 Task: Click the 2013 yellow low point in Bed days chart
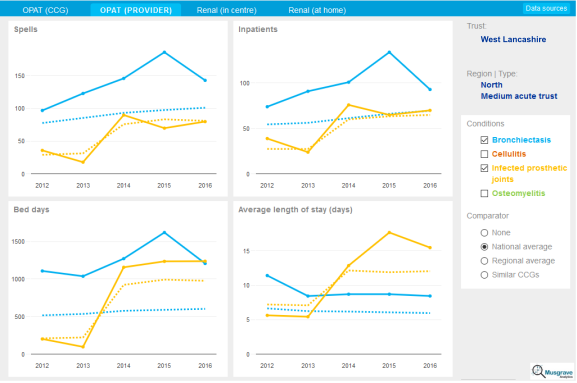(83, 347)
